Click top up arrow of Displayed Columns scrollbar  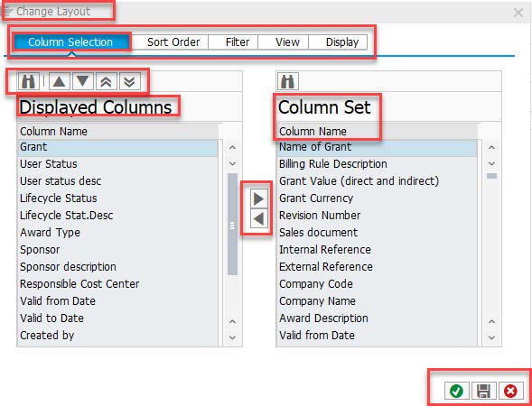232,148
